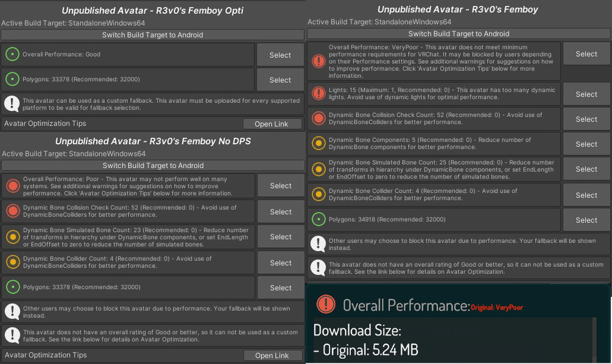Click red exclamation icon beside Lights: 15

click(318, 93)
